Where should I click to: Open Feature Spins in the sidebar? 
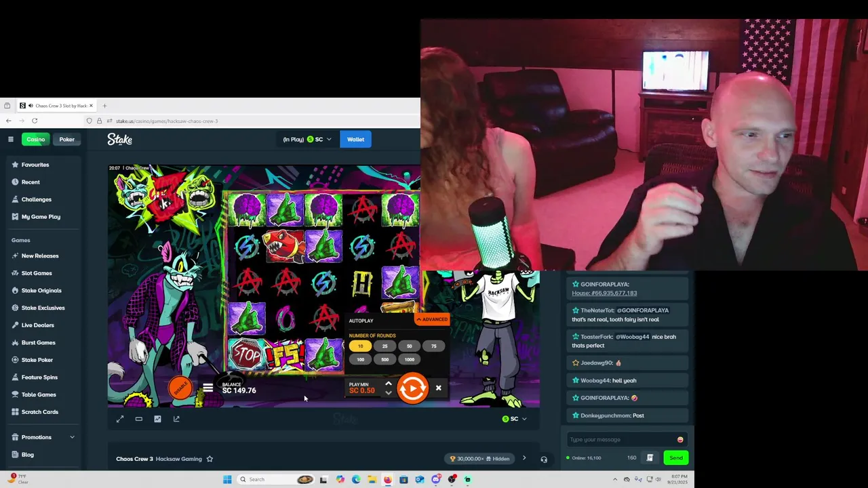(39, 378)
